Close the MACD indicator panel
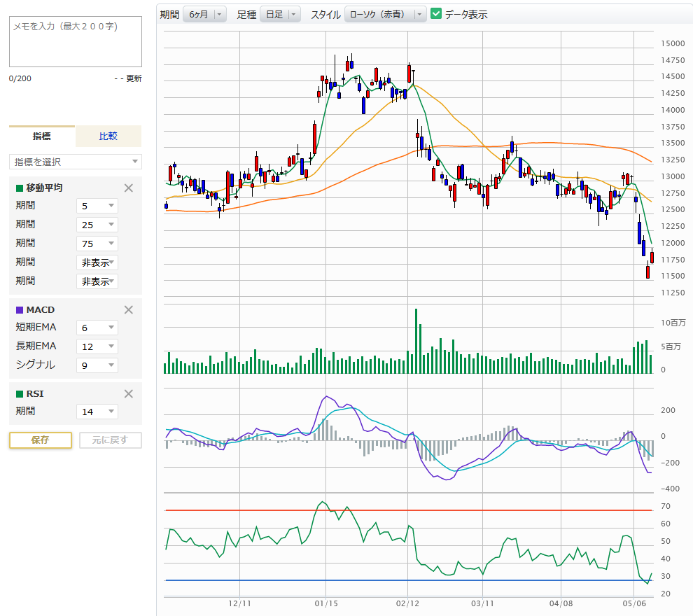The width and height of the screenshot is (693, 616). click(x=128, y=309)
